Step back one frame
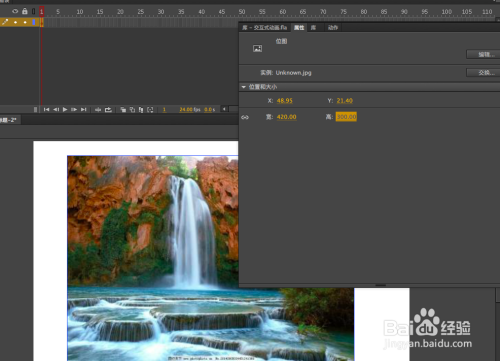 pyautogui.click(x=56, y=109)
